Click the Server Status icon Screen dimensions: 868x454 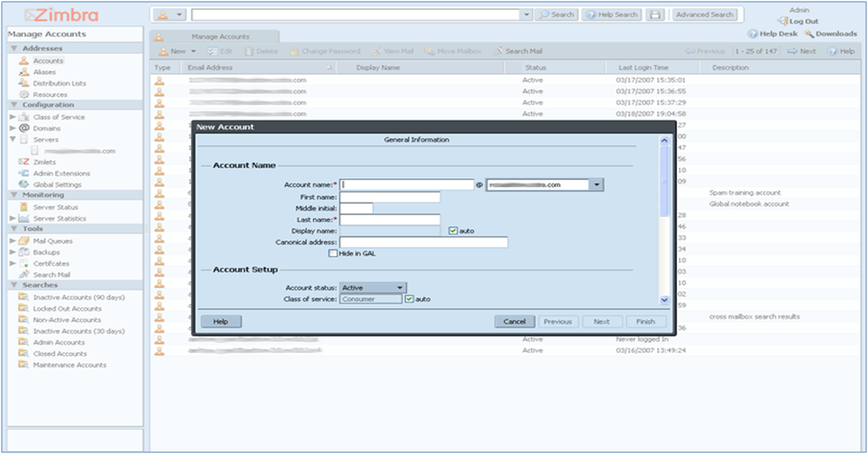tap(23, 207)
